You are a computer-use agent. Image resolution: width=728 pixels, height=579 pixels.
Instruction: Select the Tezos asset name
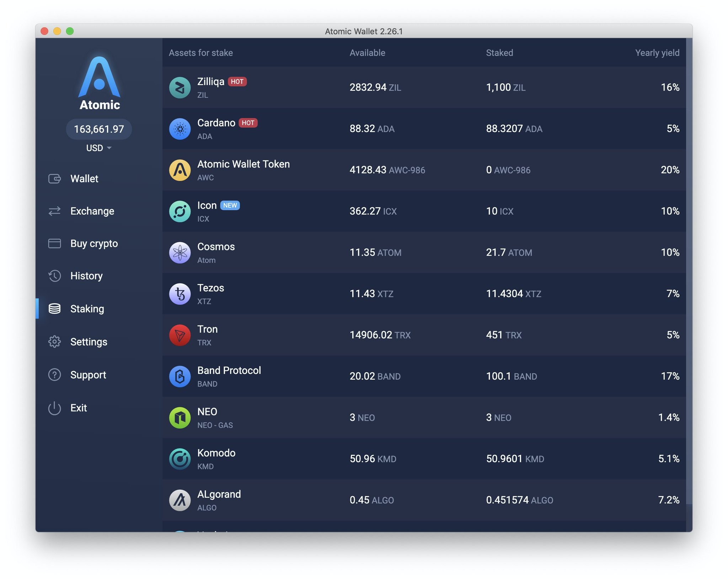[x=211, y=288]
